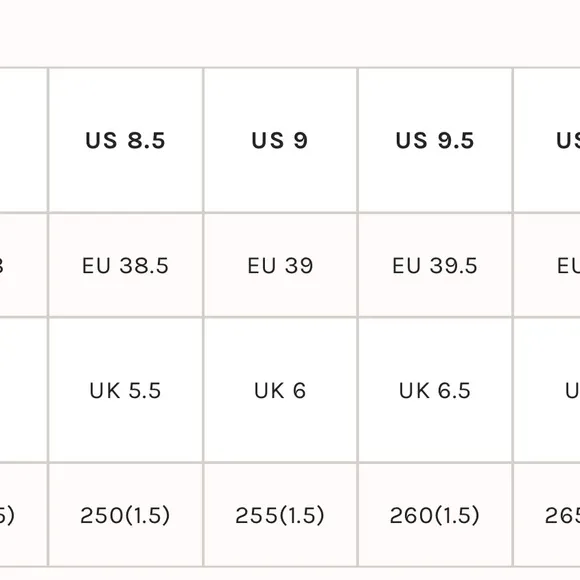Viewport: 580px width, 580px height.
Task: Click the 250(1.5) measurement cell
Action: pos(125,515)
